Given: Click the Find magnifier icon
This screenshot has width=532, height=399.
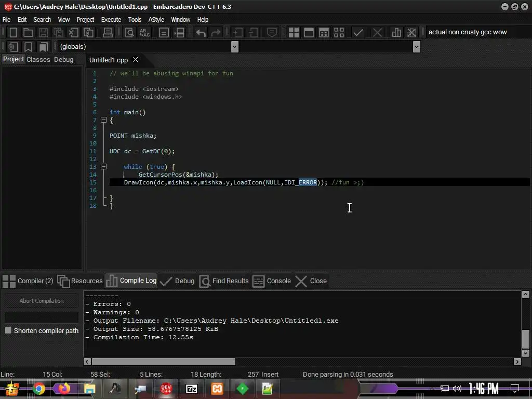Looking at the screenshot, I should (x=129, y=33).
